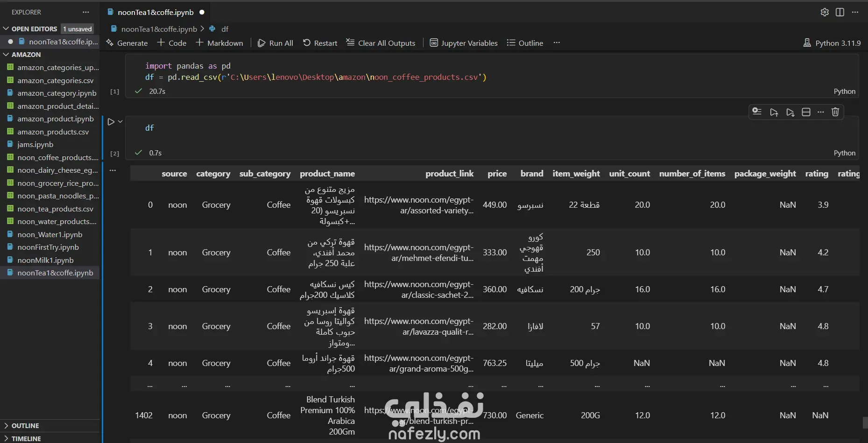Open Jupyter Variables panel
The height and width of the screenshot is (443, 868).
(x=464, y=43)
